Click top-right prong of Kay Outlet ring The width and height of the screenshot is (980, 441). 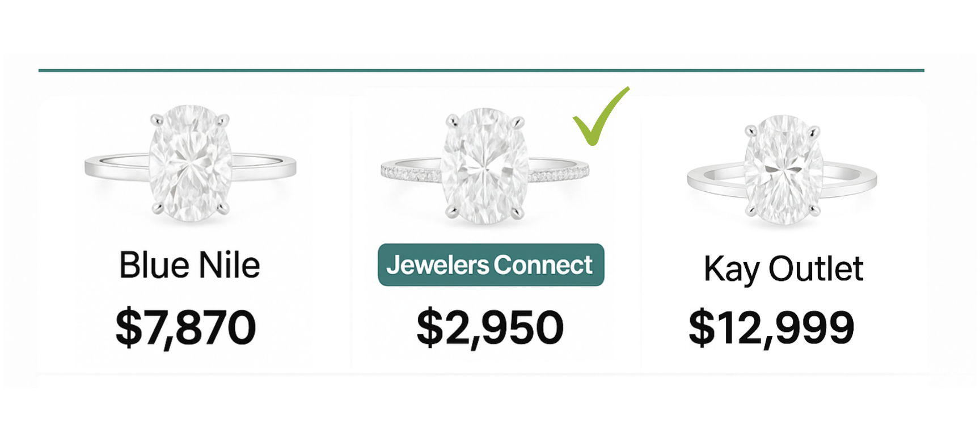coord(814,132)
